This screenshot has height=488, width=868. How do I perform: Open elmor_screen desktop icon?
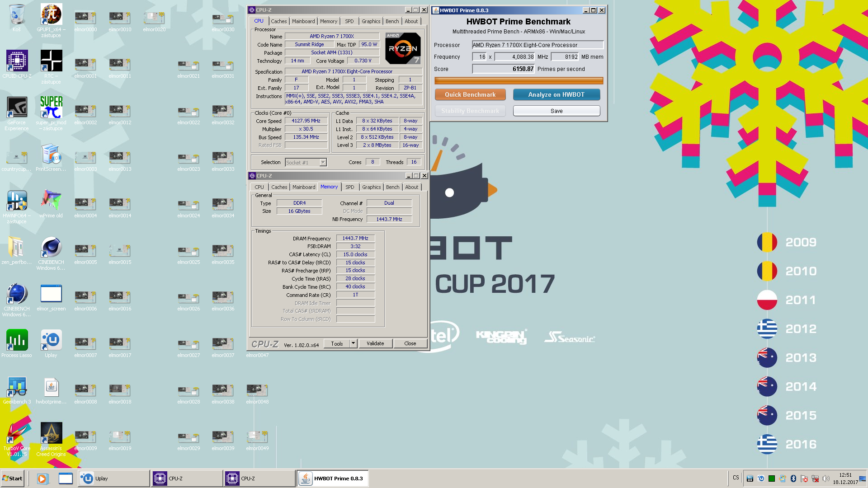point(51,297)
